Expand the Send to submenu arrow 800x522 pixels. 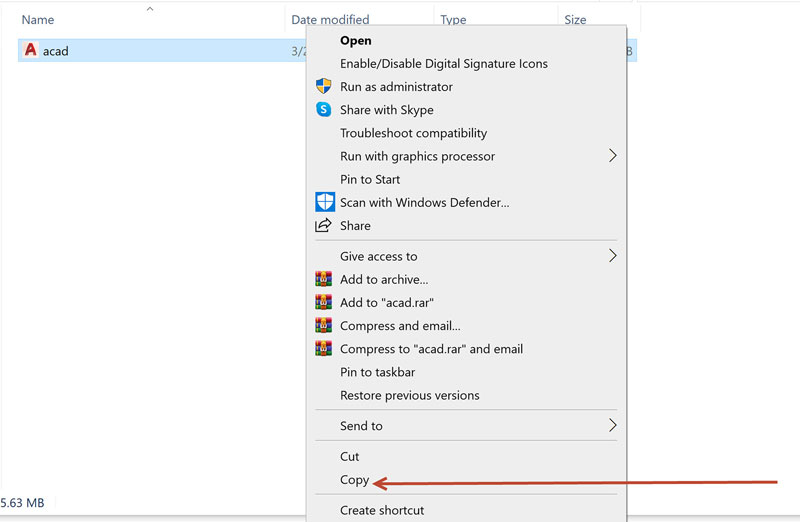click(613, 425)
